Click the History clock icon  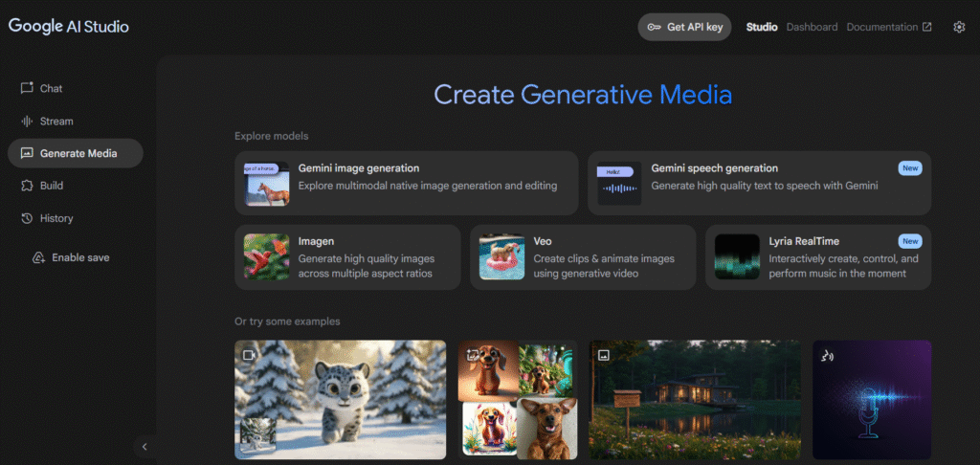[26, 218]
